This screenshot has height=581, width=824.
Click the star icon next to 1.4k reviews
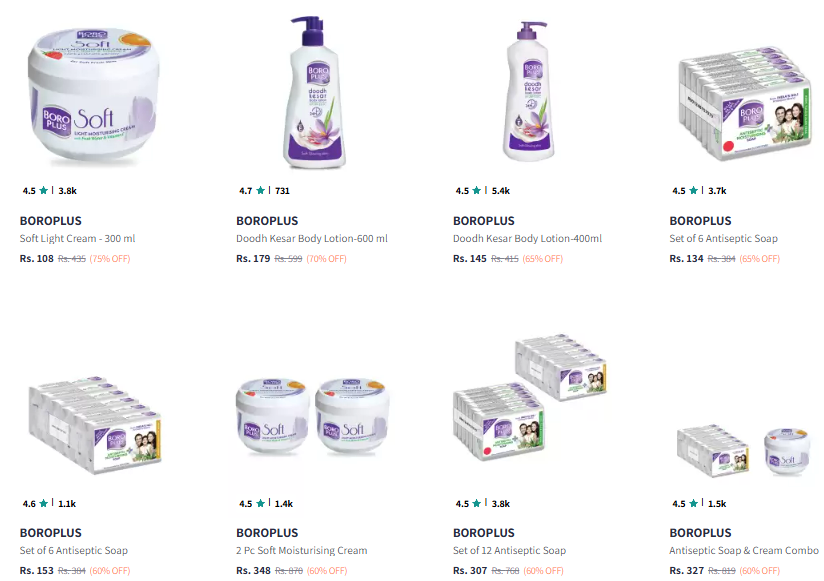(x=260, y=503)
